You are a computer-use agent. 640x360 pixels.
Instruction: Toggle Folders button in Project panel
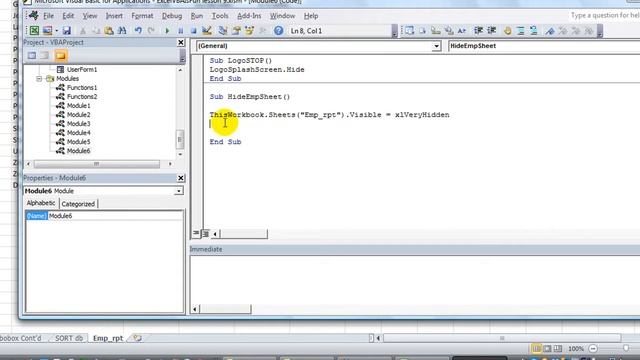coord(61,56)
